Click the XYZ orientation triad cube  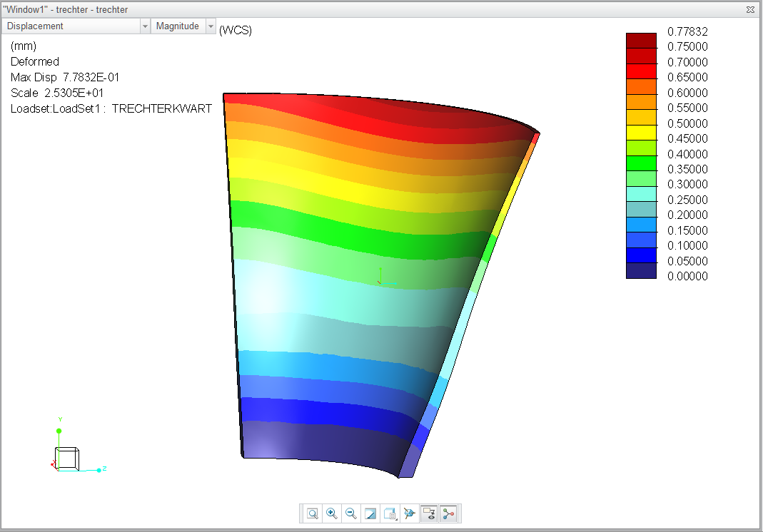[66, 458]
